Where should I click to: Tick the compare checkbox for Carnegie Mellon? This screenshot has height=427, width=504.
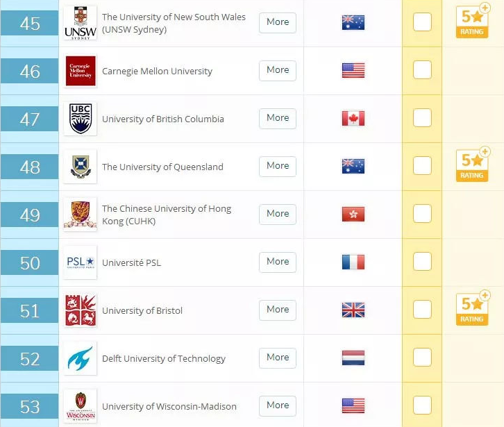click(x=422, y=69)
